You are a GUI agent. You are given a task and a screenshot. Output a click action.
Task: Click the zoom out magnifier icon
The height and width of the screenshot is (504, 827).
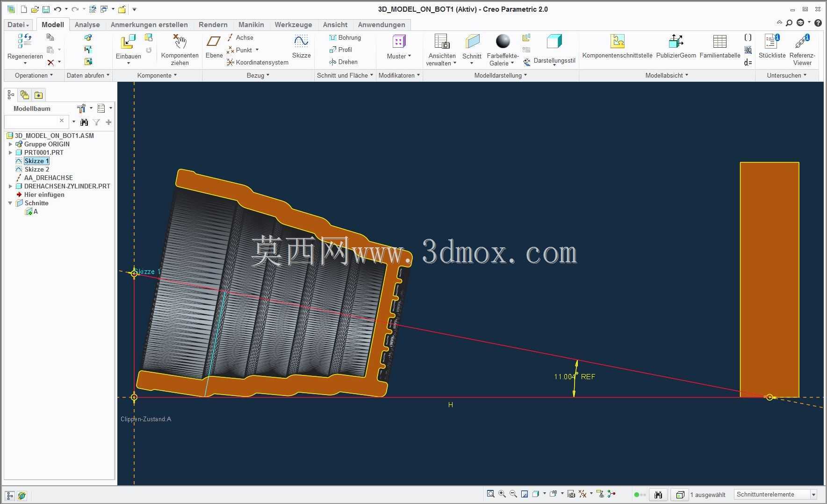click(x=513, y=494)
